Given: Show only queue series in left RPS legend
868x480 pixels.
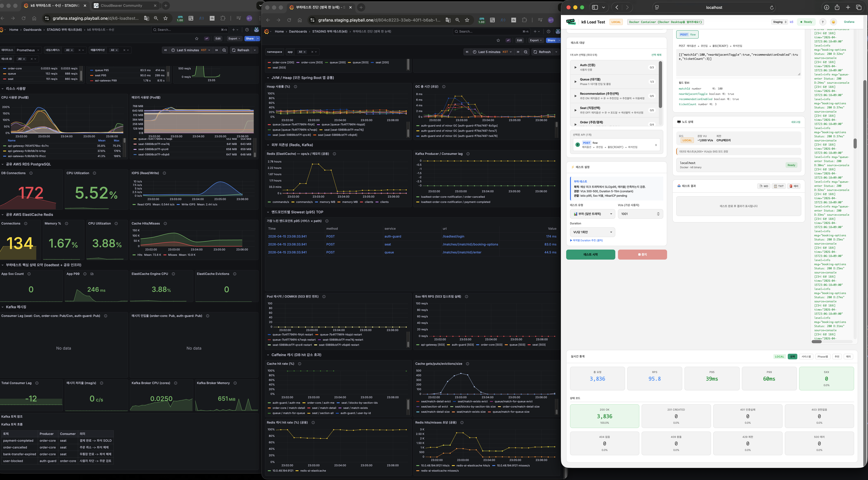Looking at the screenshot, I should coord(12,74).
